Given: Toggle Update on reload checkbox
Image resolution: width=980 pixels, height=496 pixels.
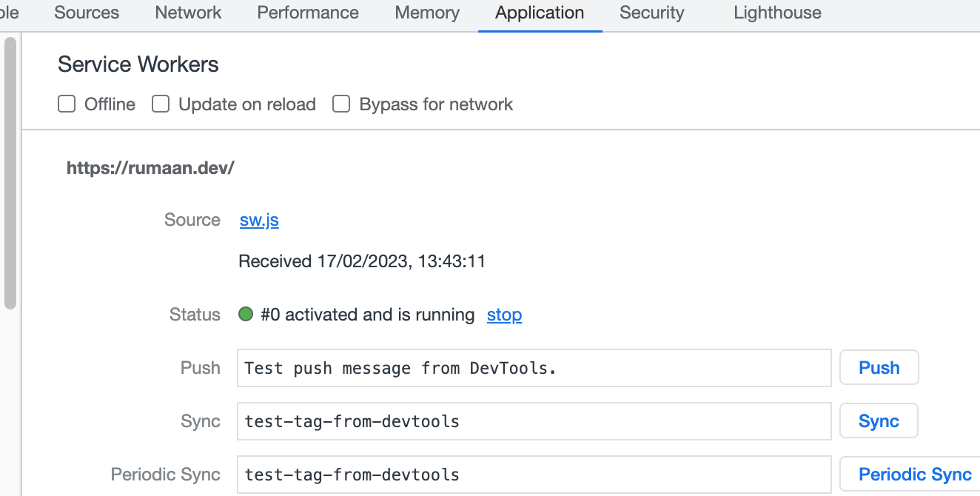Looking at the screenshot, I should (161, 104).
